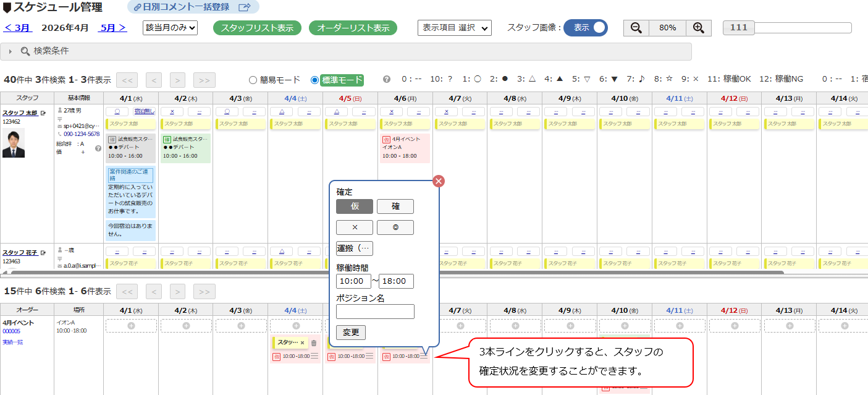Set confirmation status to 仮 in popup
The height and width of the screenshot is (395, 868).
point(355,206)
